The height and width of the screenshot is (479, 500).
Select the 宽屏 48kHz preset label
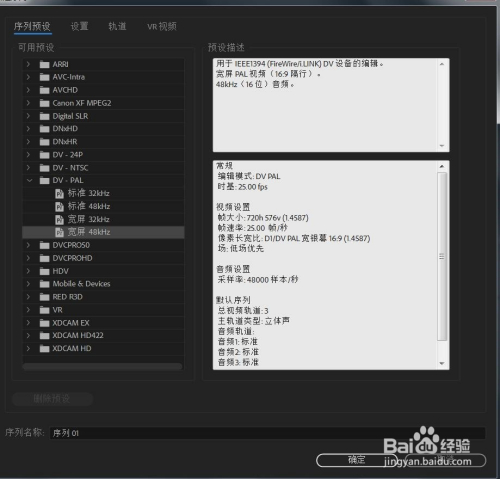89,232
